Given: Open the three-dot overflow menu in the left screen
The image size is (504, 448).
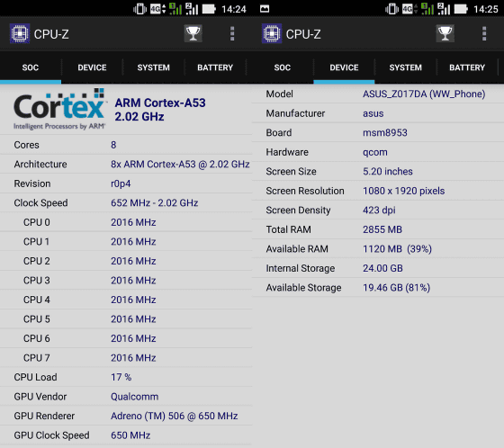Looking at the screenshot, I should click(232, 33).
